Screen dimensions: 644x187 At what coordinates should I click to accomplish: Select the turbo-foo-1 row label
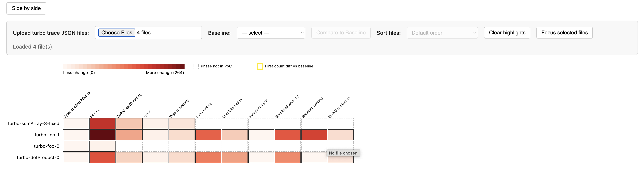tap(47, 135)
